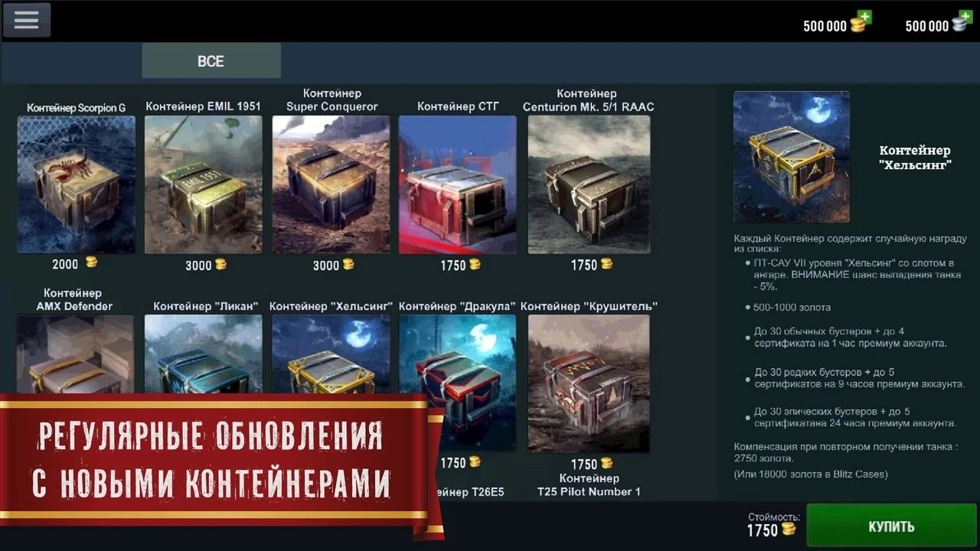Screen dimensions: 980x551
Task: Open the hamburger menu
Action: pyautogui.click(x=27, y=21)
